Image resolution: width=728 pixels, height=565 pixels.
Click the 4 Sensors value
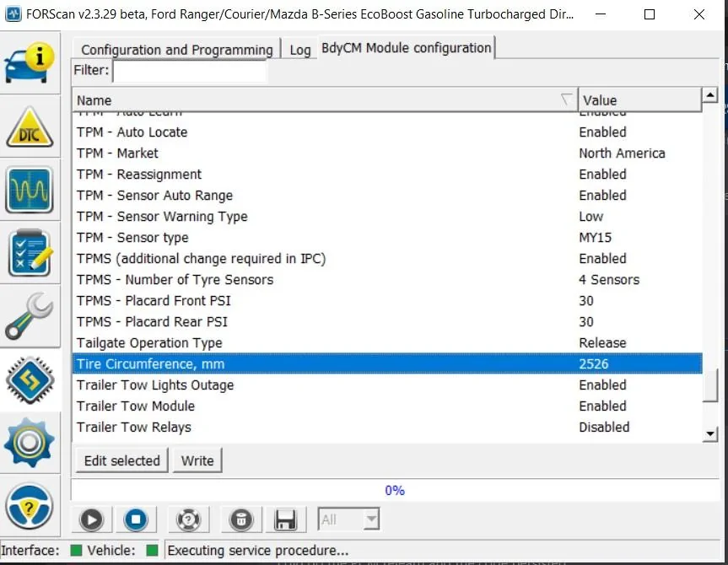609,279
